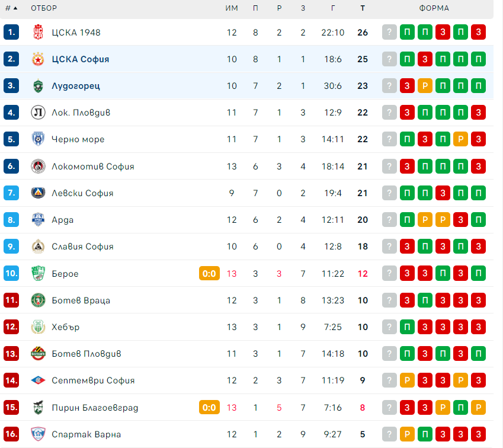This screenshot has width=503, height=448.
Task: Click the Ботев Пловдив crest
Action: coord(38,354)
